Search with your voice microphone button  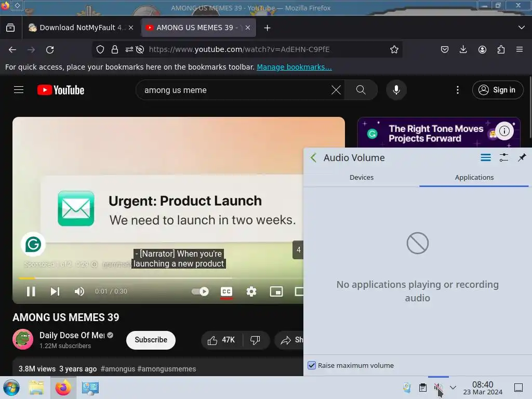[396, 90]
